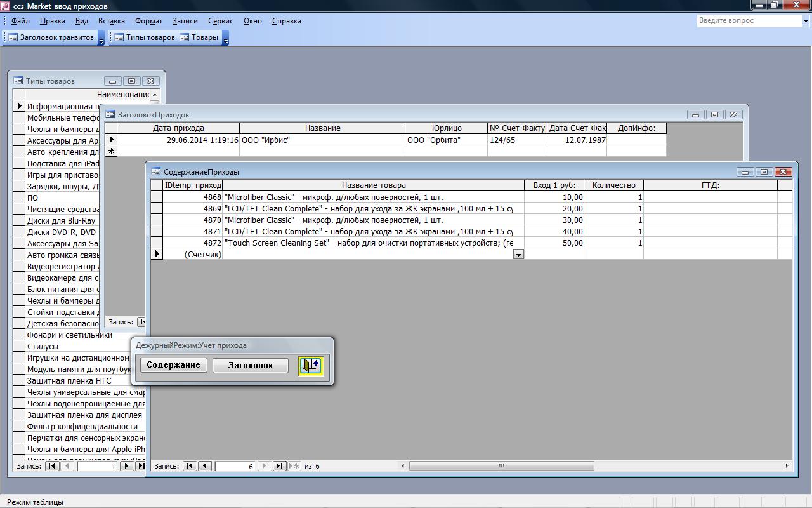Image resolution: width=812 pixels, height=508 pixels.
Task: Click the ГТД: column header
Action: [x=710, y=185]
